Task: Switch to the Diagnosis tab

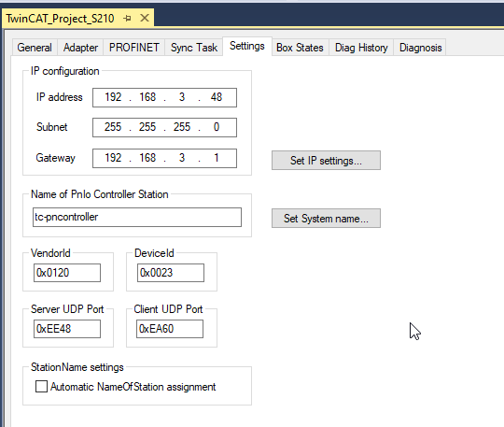Action: click(x=420, y=48)
